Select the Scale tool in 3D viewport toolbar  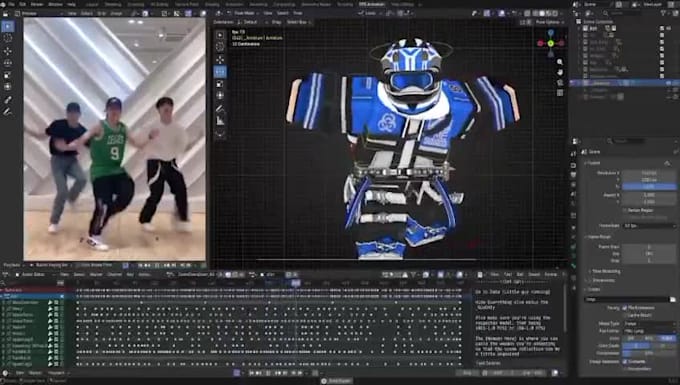[220, 84]
